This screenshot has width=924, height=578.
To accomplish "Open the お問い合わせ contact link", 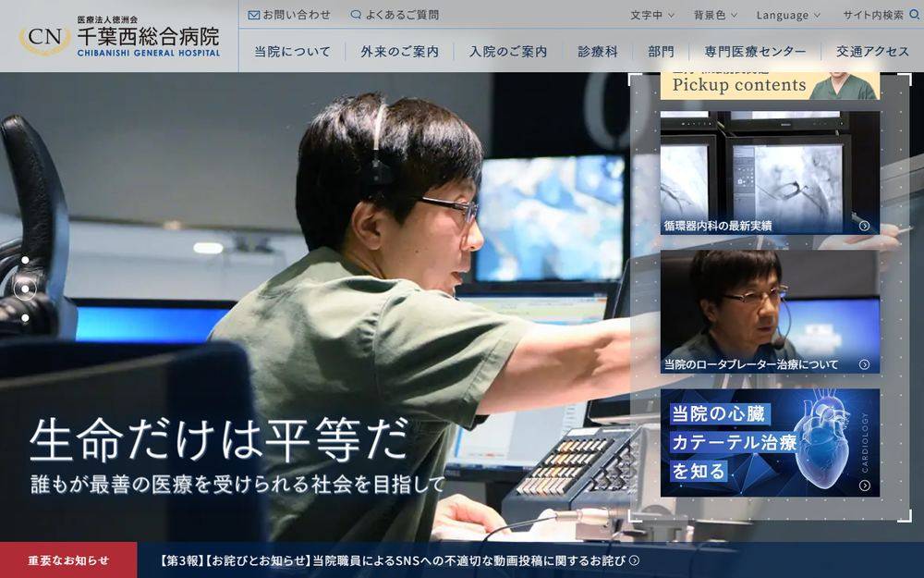I will coord(289,15).
